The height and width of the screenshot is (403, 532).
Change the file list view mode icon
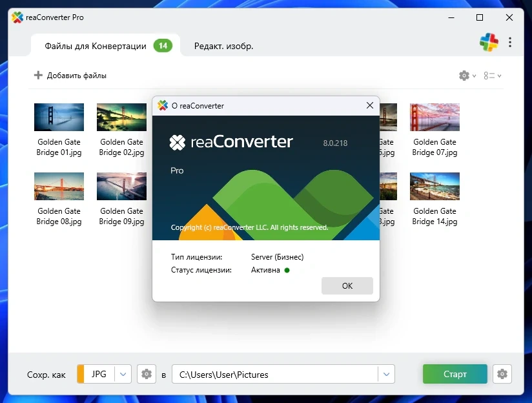point(489,76)
